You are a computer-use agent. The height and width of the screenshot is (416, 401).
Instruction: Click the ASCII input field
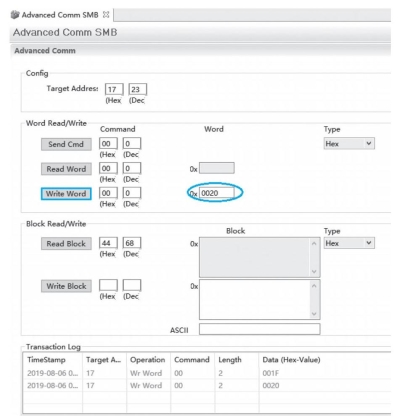260,329
